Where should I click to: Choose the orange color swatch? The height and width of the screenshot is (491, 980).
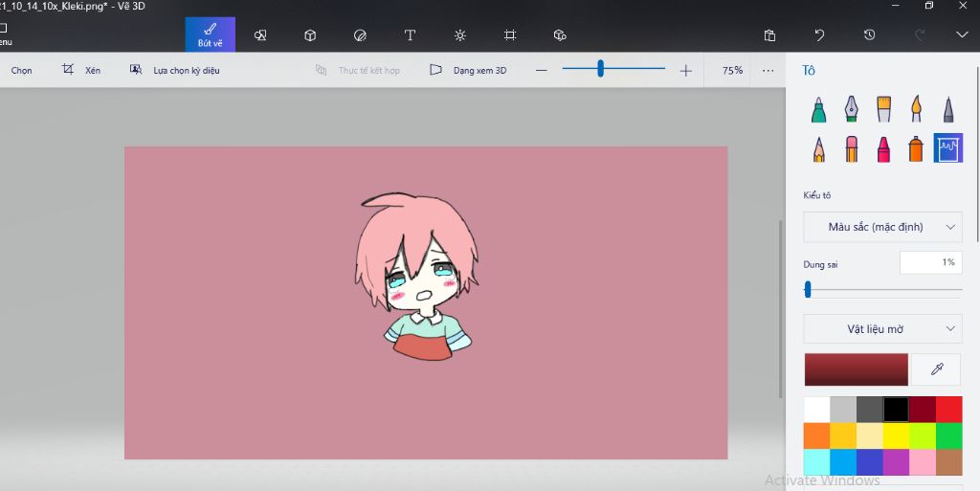pyautogui.click(x=816, y=436)
